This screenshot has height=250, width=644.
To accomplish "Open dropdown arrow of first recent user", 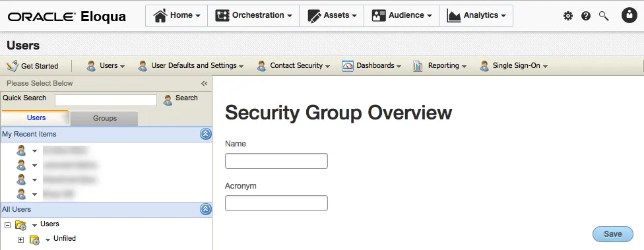I will click(x=34, y=151).
